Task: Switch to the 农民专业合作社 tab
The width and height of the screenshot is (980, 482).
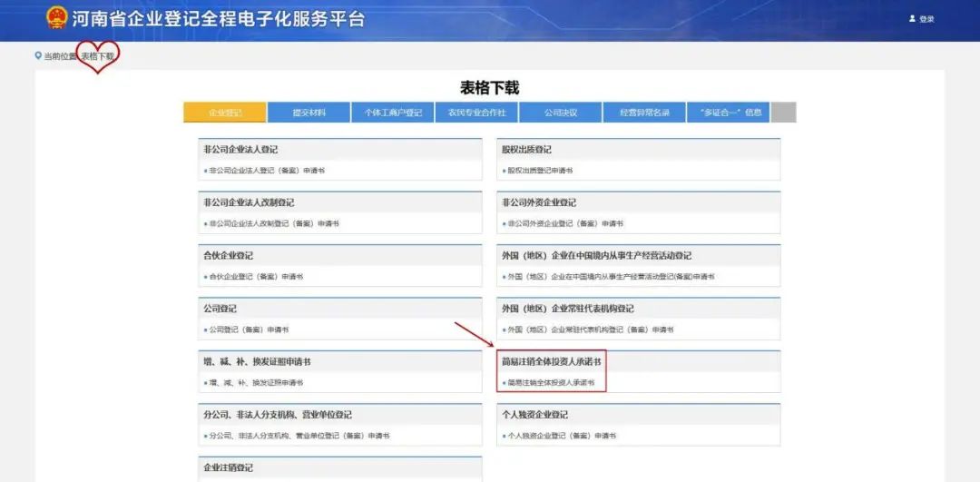Action: coord(477,113)
